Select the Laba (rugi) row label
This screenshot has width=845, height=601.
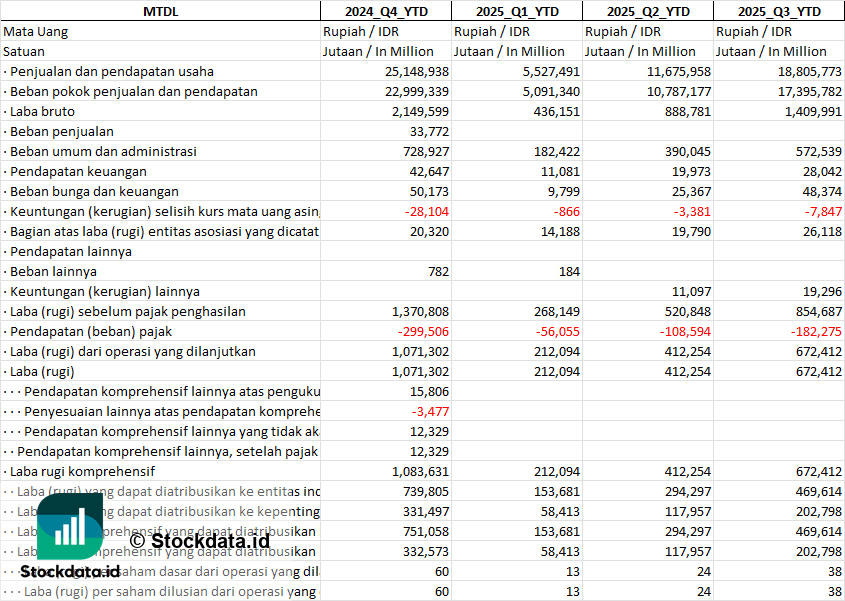coord(39,371)
